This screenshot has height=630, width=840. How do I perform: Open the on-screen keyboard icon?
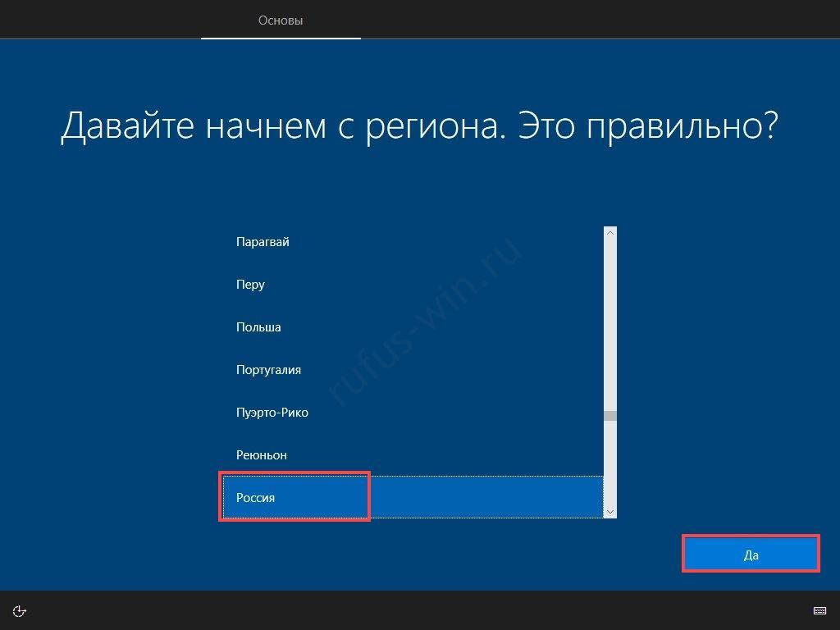click(819, 610)
